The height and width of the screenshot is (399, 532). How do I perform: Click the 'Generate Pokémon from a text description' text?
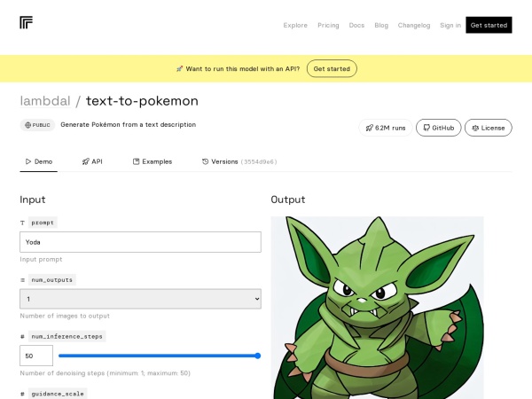coord(129,124)
